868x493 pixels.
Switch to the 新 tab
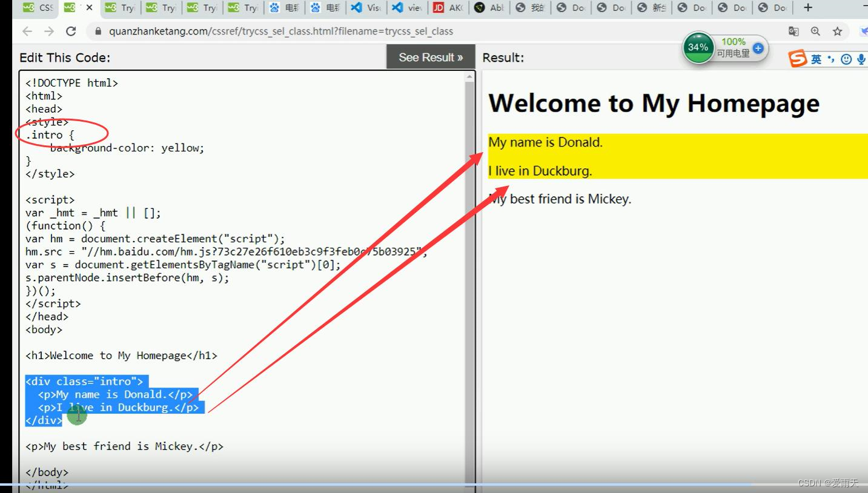pyautogui.click(x=651, y=8)
